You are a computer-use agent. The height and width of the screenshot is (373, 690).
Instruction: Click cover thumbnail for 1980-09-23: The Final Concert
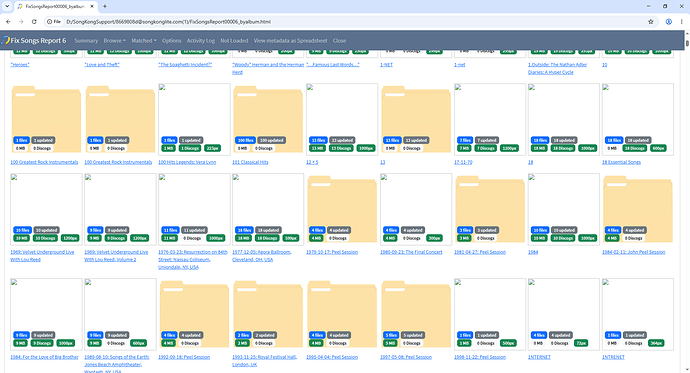pyautogui.click(x=416, y=209)
